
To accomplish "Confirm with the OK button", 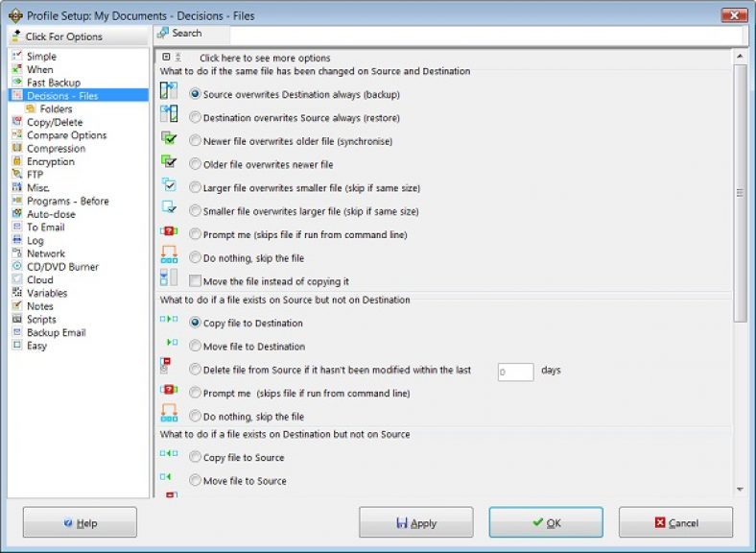I will pos(546,522).
